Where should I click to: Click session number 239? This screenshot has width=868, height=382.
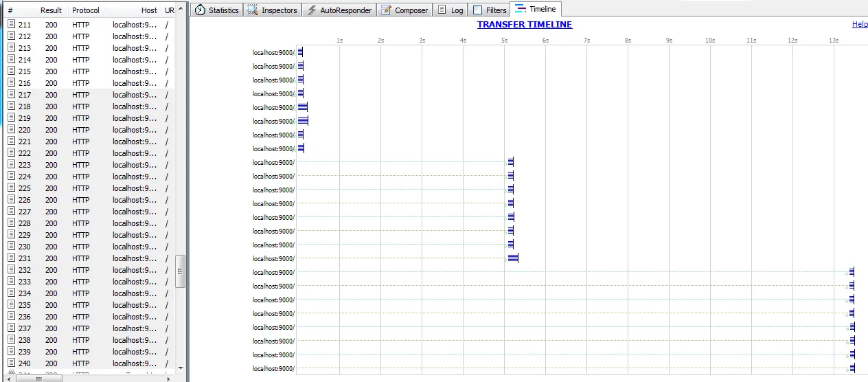click(x=24, y=352)
